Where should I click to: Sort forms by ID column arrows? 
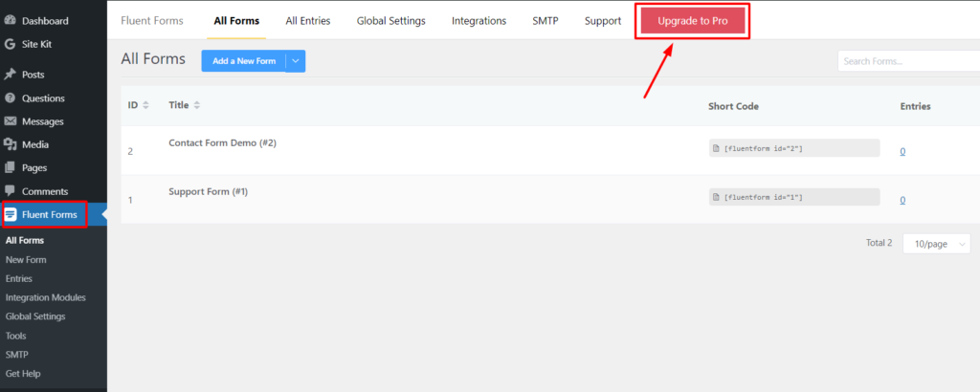tap(145, 105)
